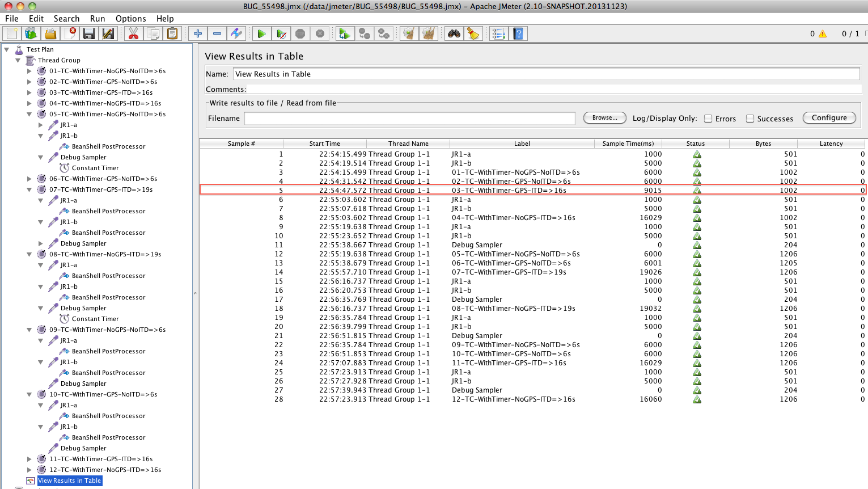The height and width of the screenshot is (489, 868).
Task: Stop the running test via red stop icon
Action: (300, 33)
